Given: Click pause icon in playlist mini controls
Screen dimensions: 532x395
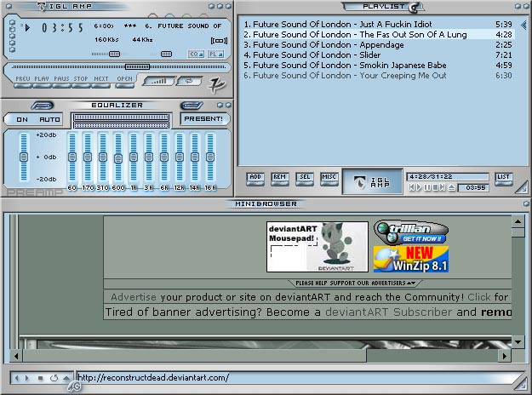Looking at the screenshot, I should tap(427, 187).
